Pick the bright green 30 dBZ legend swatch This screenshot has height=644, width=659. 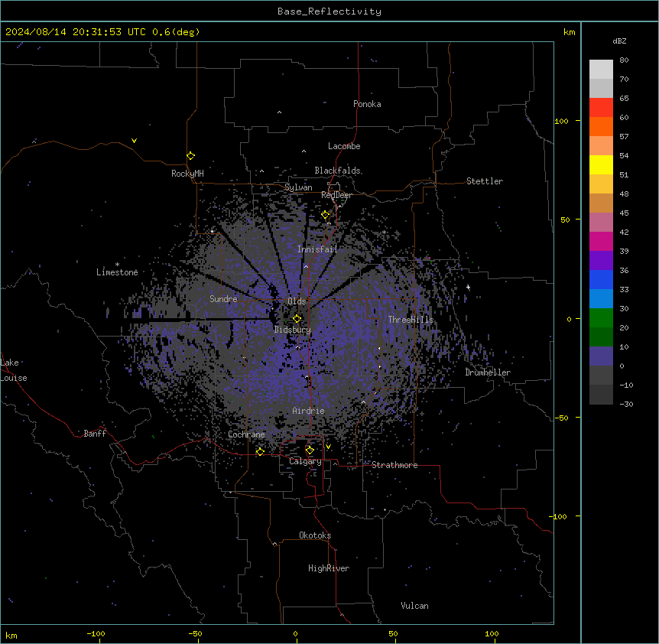click(601, 318)
